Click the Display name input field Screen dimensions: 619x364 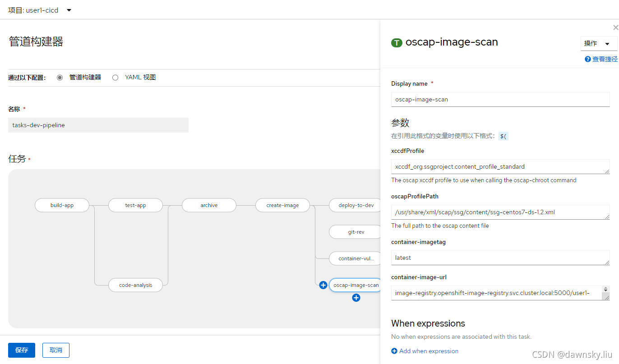click(x=500, y=99)
